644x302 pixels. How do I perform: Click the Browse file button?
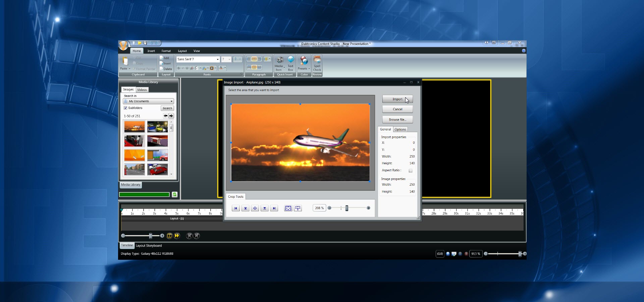point(397,119)
